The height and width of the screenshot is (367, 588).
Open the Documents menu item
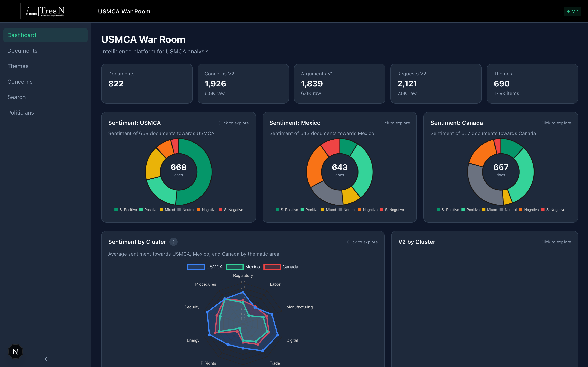click(22, 51)
